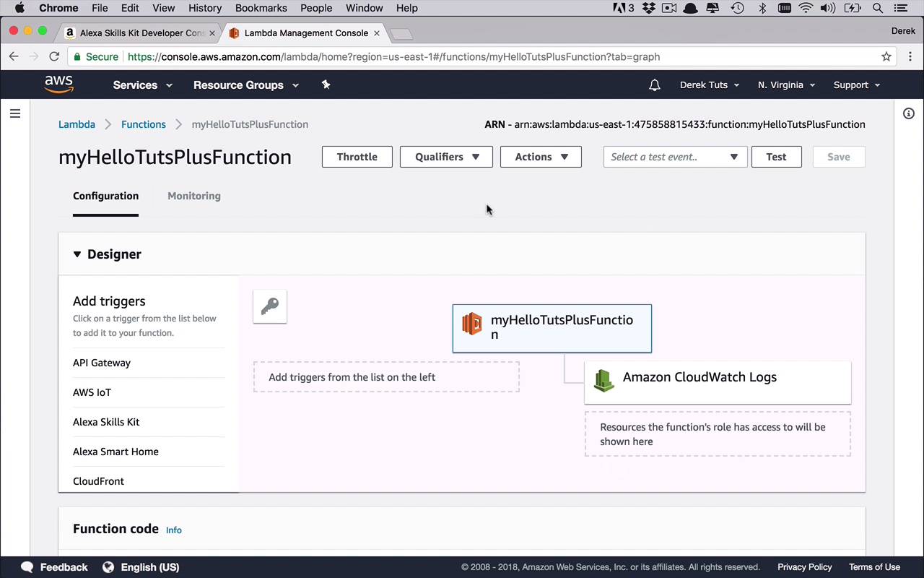924x578 pixels.
Task: Open the Select a test event dropdown
Action: (x=675, y=157)
